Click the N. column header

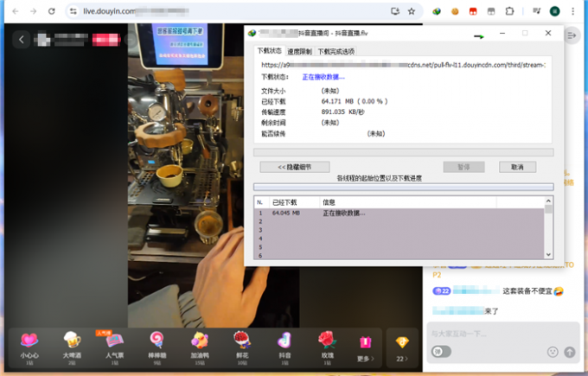click(261, 202)
